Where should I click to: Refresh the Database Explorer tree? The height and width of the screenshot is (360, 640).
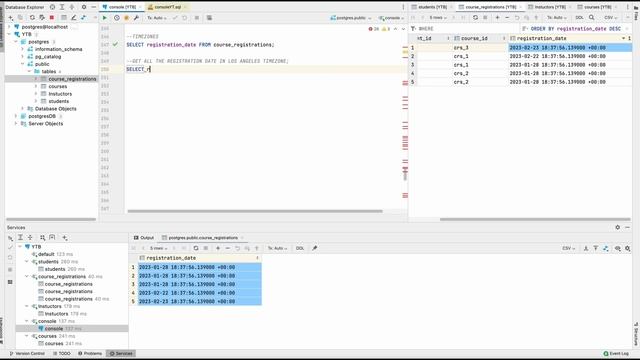click(x=32, y=18)
